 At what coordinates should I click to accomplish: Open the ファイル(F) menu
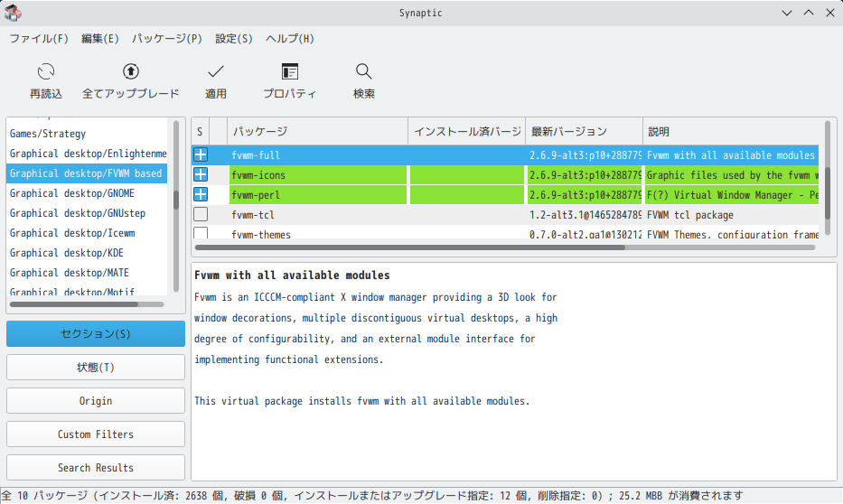[39, 39]
